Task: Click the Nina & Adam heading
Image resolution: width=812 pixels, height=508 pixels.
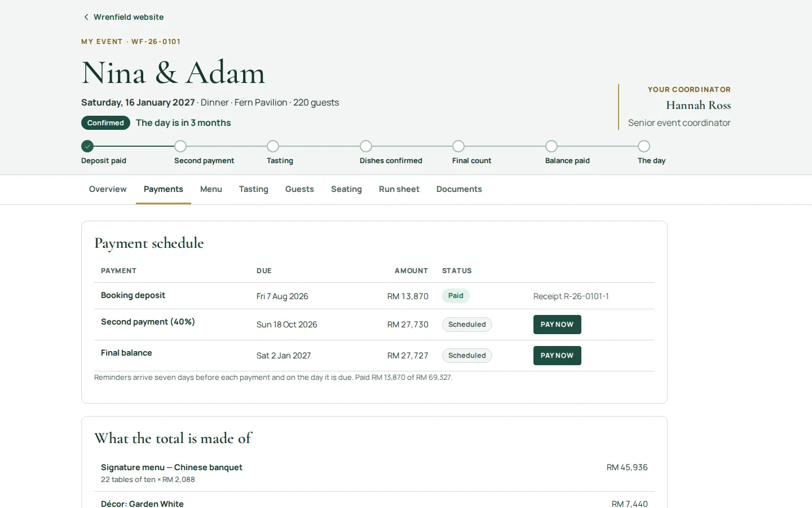Action: point(173,73)
